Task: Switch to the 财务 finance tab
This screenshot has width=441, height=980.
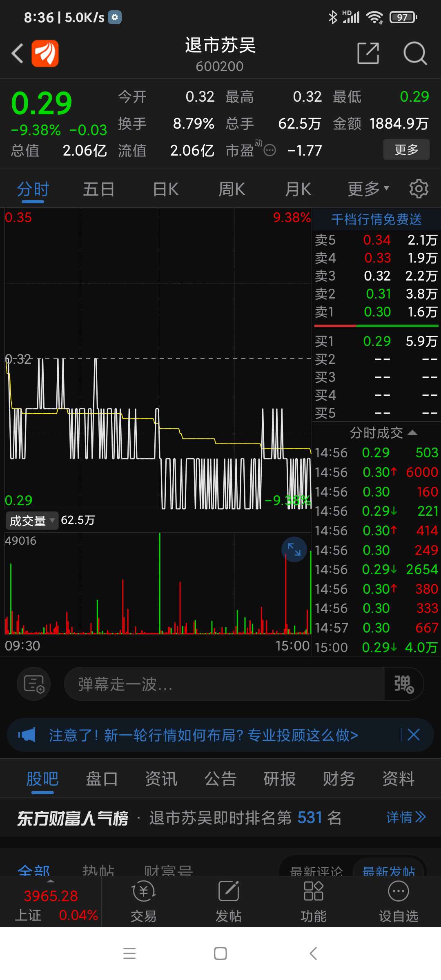Action: point(339,779)
